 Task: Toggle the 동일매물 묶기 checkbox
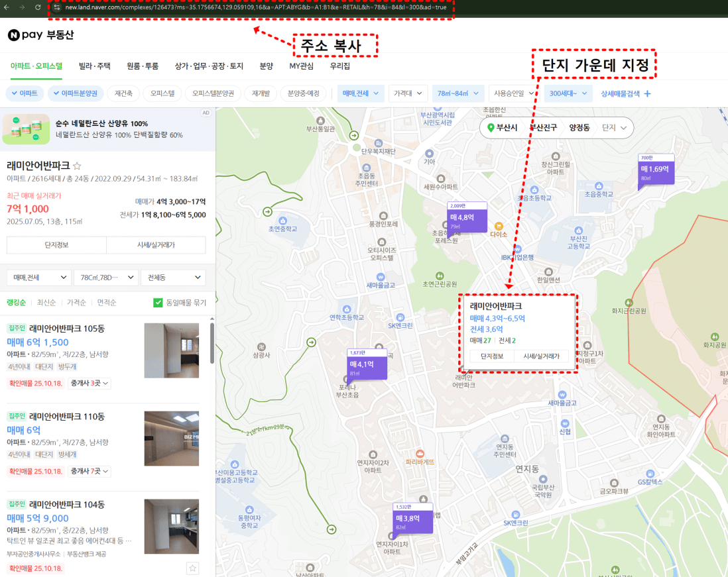point(158,303)
